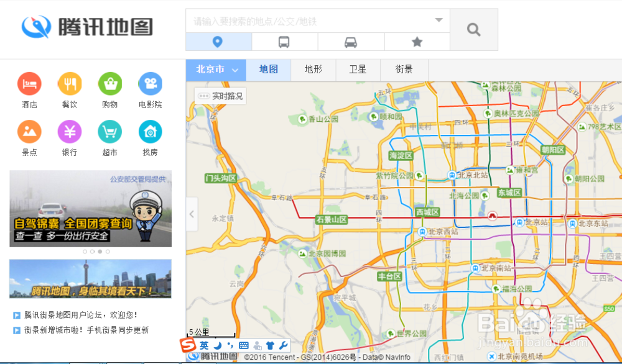Toggle the Sogou moon half-width icon
The height and width of the screenshot is (364, 622).
coord(217,345)
